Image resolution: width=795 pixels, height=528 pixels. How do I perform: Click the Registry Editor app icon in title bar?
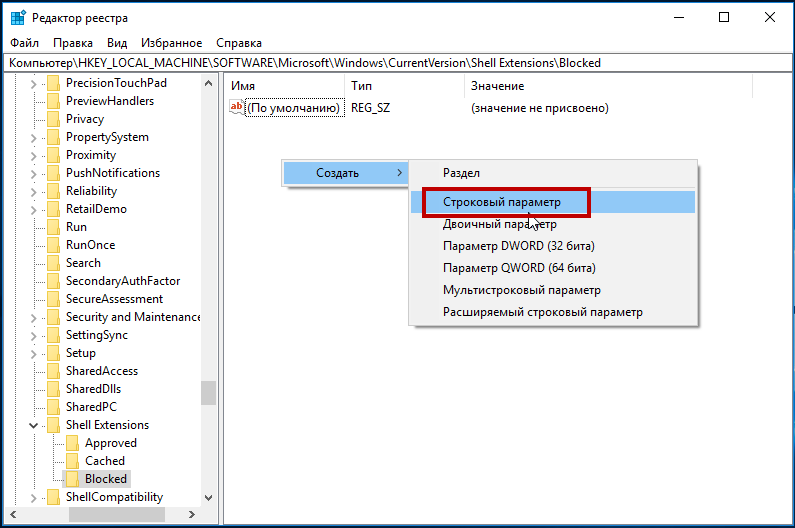(x=18, y=18)
